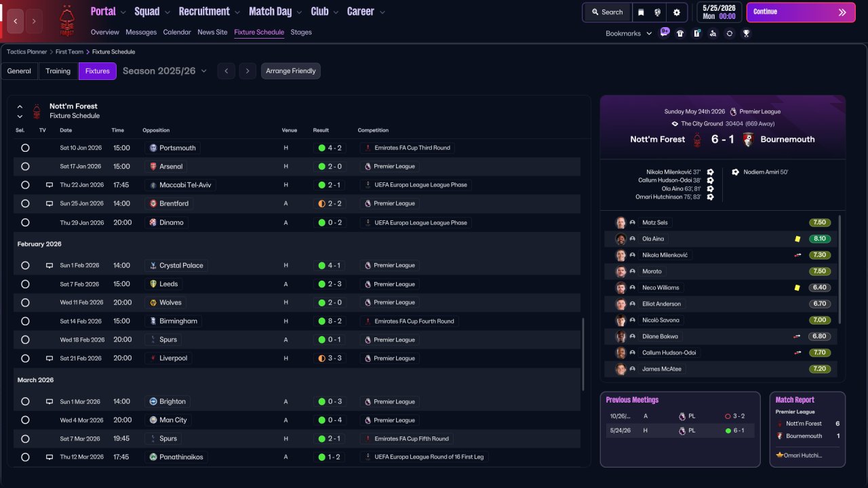This screenshot has width=868, height=488.
Task: Select the radio button for Crystal Palace fixture
Action: [x=25, y=266]
